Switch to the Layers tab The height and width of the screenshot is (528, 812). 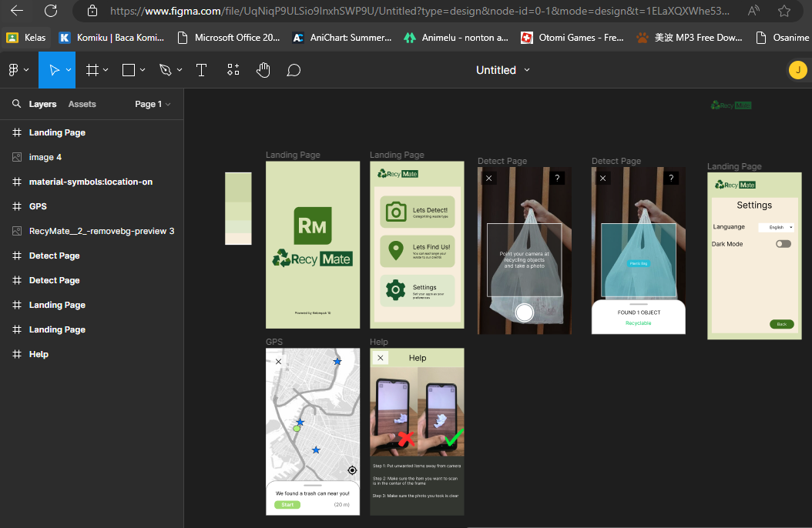[42, 104]
